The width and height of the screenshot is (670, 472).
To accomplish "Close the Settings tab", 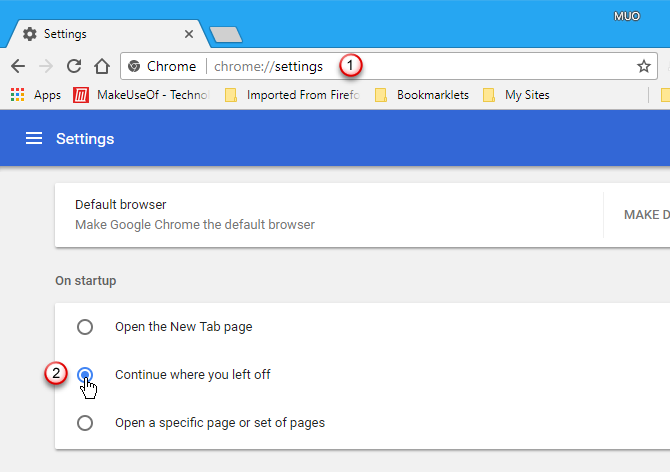I will click(x=188, y=34).
